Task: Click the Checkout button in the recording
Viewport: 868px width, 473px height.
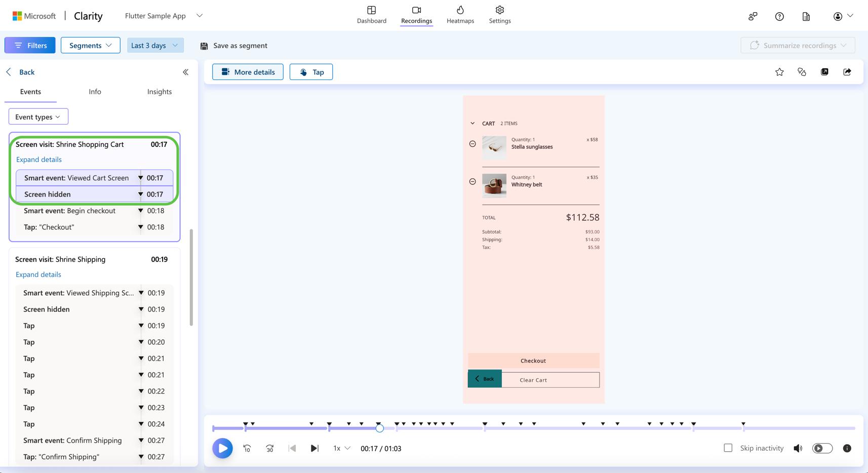Action: coord(533,361)
